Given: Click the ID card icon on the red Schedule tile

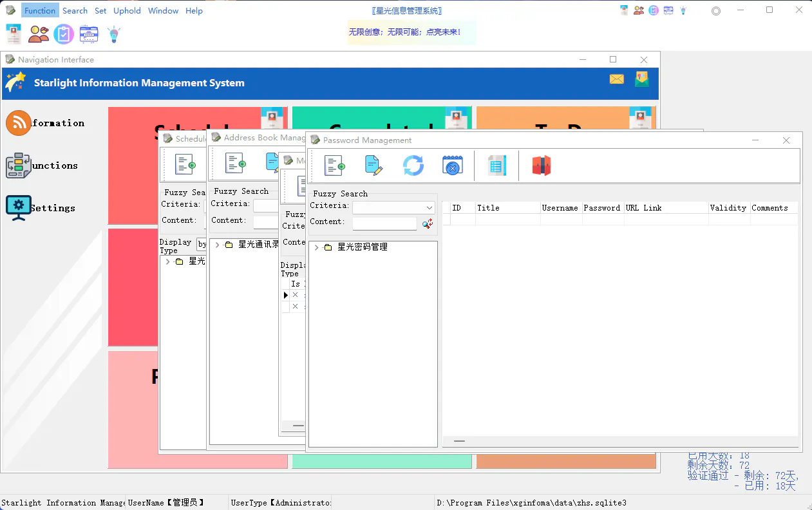Looking at the screenshot, I should (x=272, y=119).
